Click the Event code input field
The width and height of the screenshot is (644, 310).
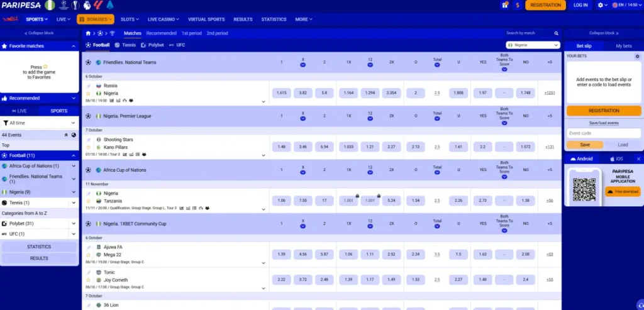(x=604, y=133)
